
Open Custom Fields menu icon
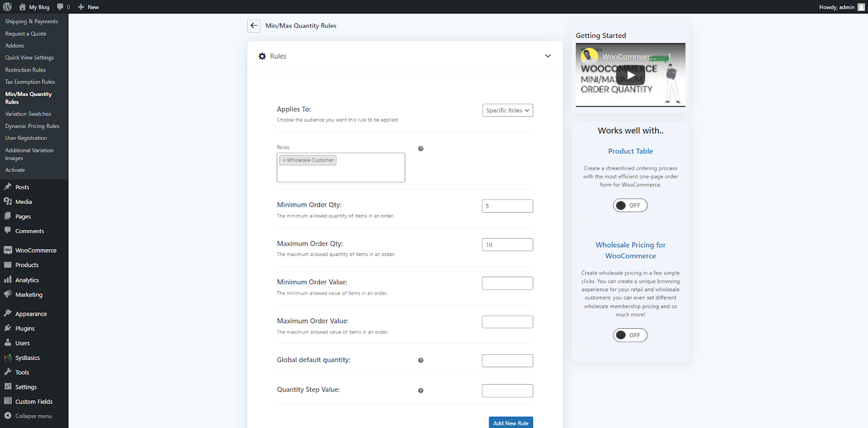click(8, 401)
